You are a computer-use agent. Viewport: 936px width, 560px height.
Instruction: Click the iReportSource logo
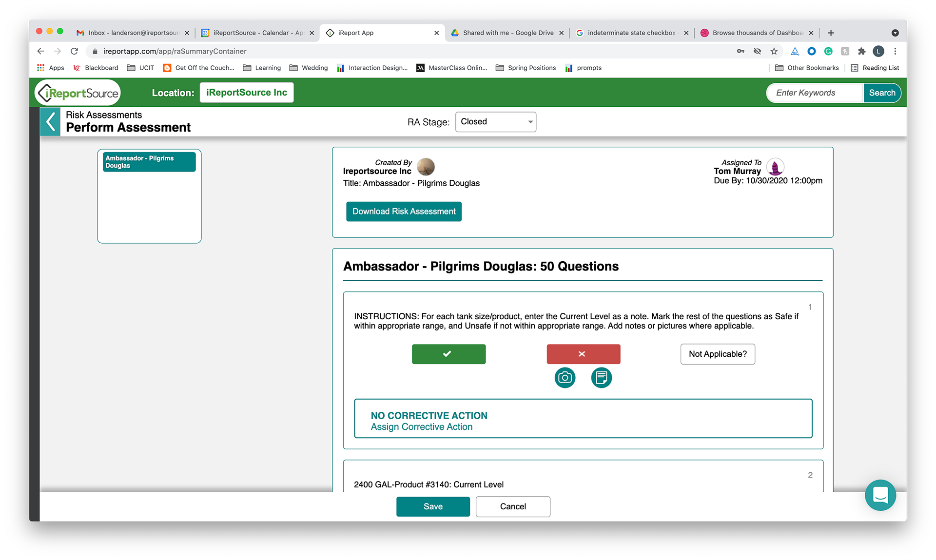[x=78, y=93]
